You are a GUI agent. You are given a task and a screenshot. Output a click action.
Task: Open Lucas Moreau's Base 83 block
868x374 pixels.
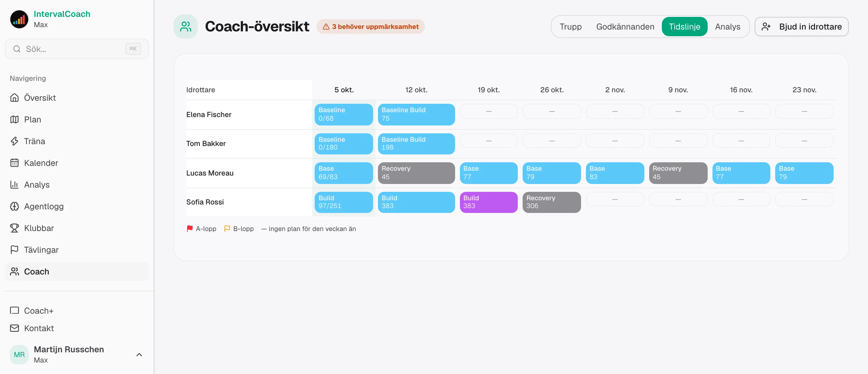(615, 173)
